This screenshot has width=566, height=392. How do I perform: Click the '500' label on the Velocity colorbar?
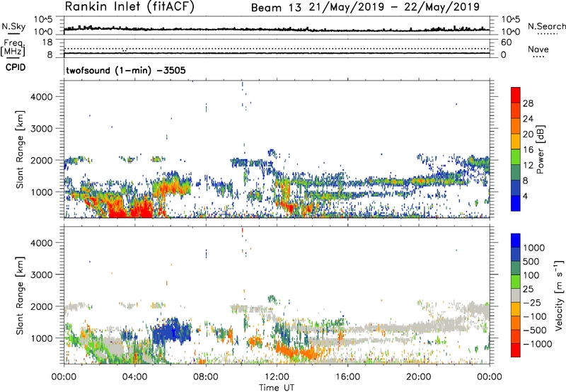point(531,261)
